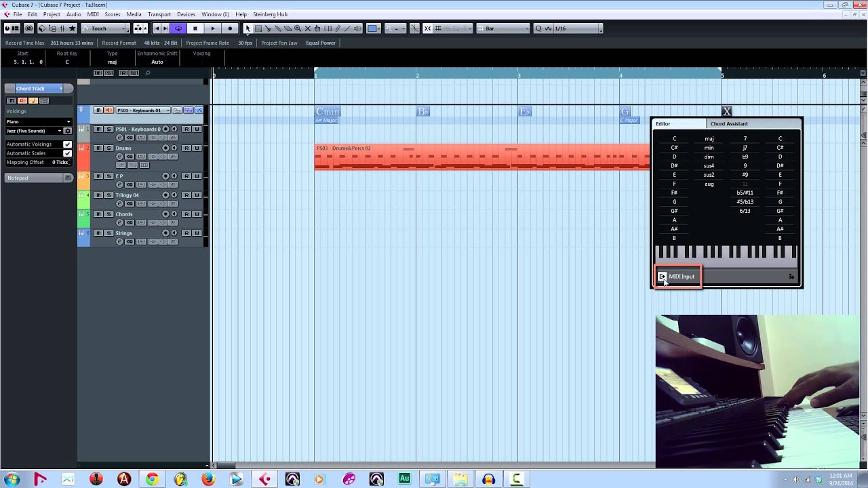
Task: Open the Bar grid type dropdown
Action: 502,28
